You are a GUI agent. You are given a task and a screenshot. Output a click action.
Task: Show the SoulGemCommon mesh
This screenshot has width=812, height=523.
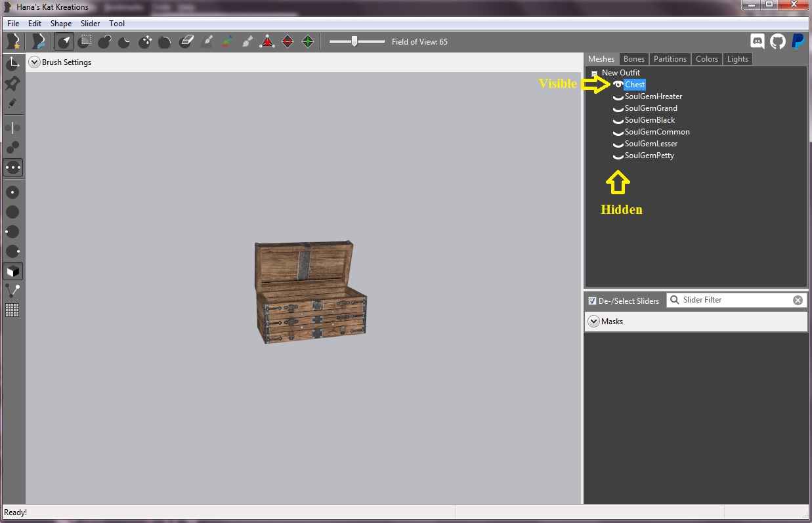[618, 133]
